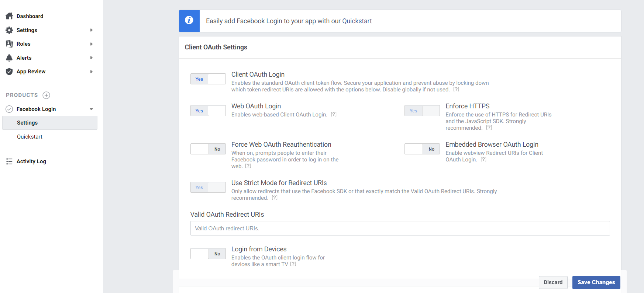This screenshot has height=293, width=644.
Task: Click the Roles badge icon
Action: pos(9,44)
